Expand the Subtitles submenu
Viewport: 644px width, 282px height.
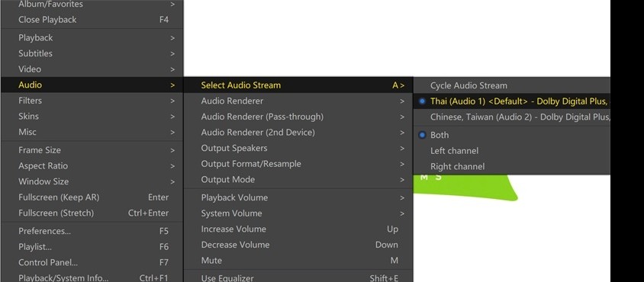click(92, 53)
